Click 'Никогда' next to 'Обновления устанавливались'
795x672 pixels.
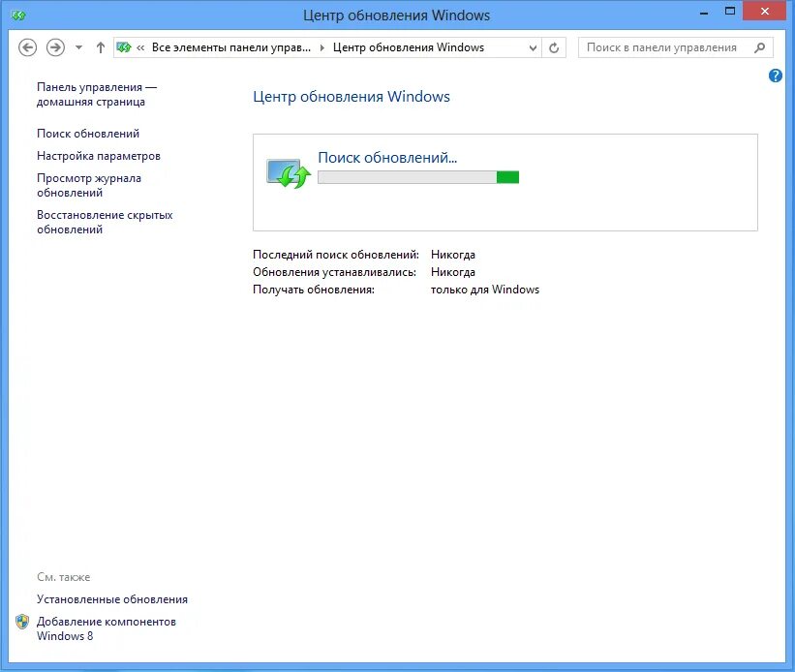(x=453, y=272)
